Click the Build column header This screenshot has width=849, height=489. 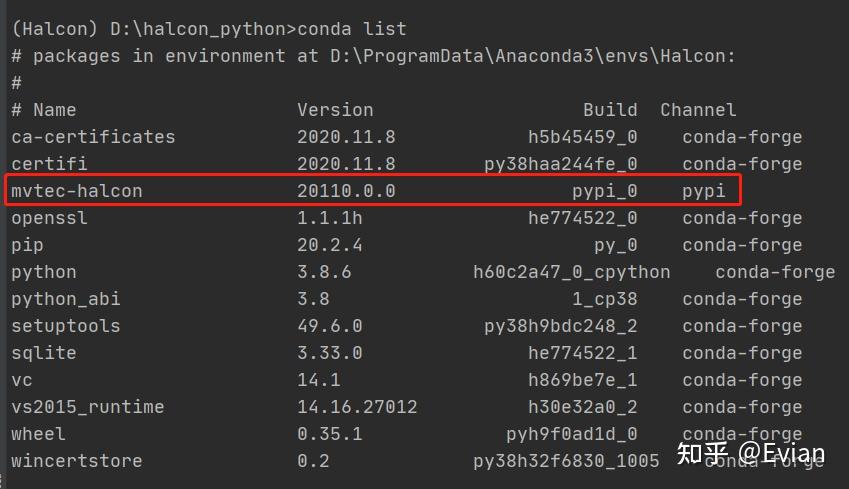(x=610, y=109)
